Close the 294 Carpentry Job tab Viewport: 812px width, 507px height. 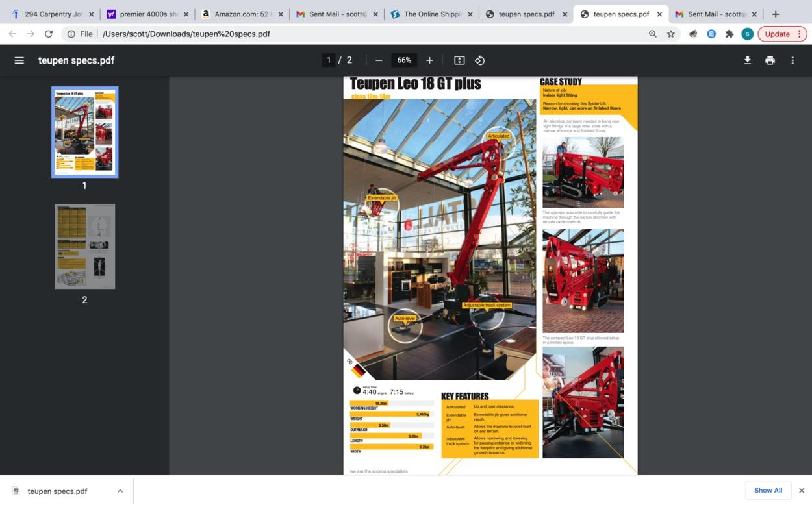tap(91, 14)
